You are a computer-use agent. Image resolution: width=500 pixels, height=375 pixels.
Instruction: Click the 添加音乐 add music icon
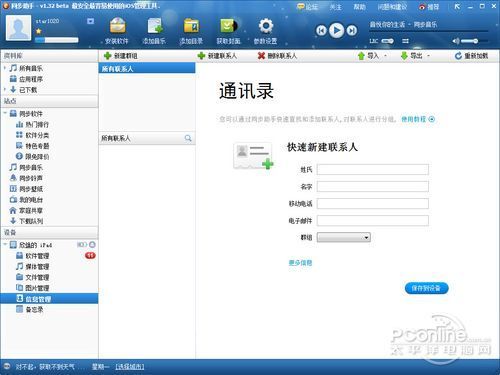point(155,31)
